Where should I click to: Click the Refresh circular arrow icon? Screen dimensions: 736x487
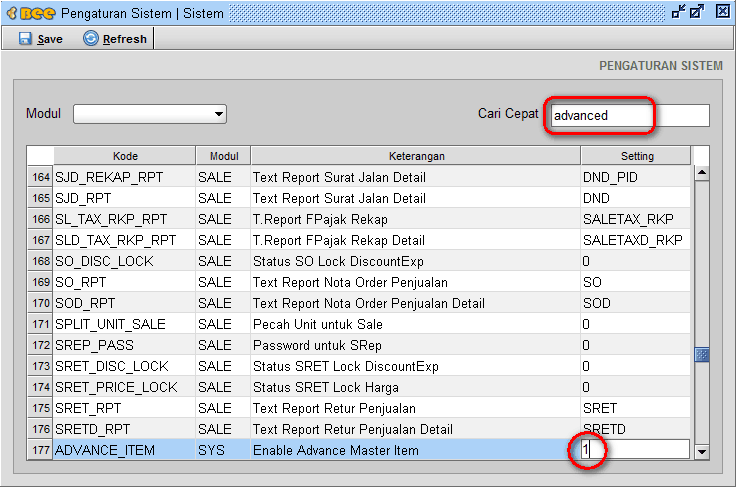[91, 38]
